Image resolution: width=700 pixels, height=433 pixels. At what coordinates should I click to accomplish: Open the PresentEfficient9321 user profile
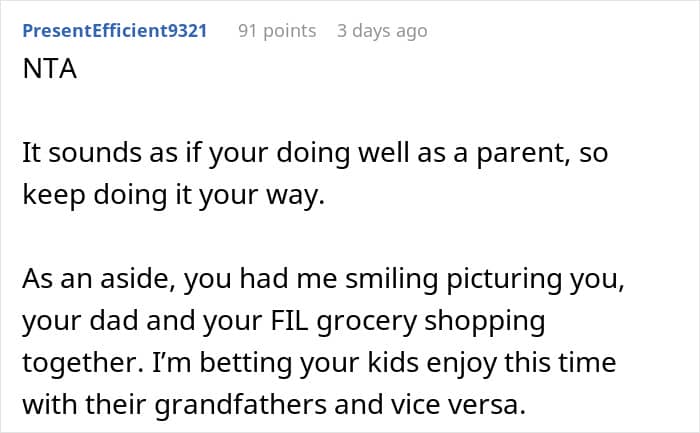pyautogui.click(x=115, y=31)
